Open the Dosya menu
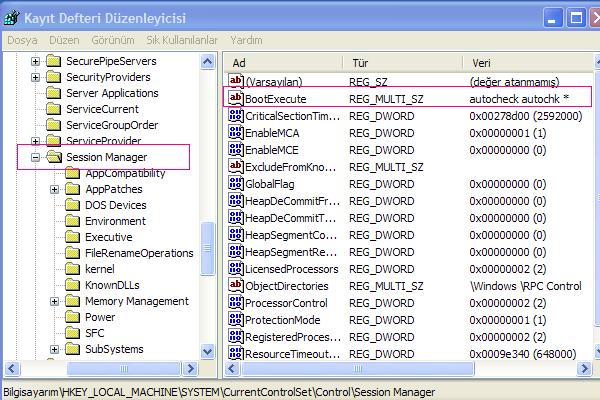Screen dimensions: 600x400 click(22, 40)
